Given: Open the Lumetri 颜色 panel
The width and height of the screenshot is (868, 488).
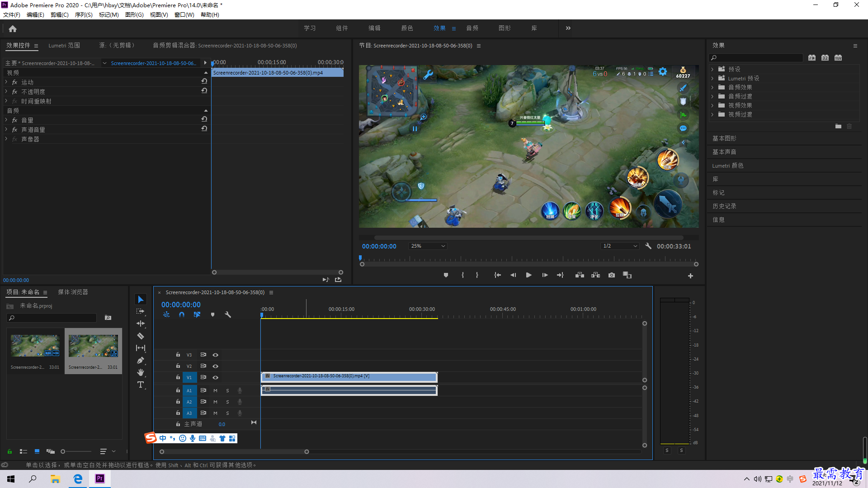Looking at the screenshot, I should [x=728, y=165].
